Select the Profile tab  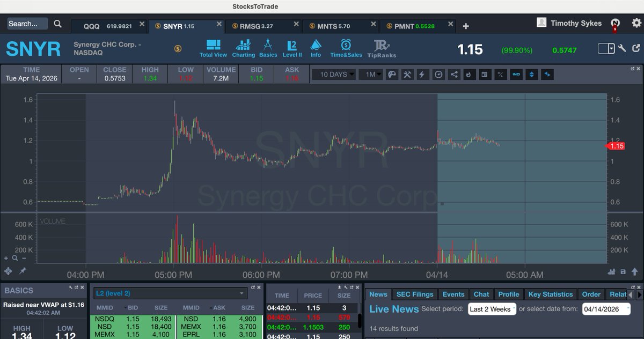(509, 294)
